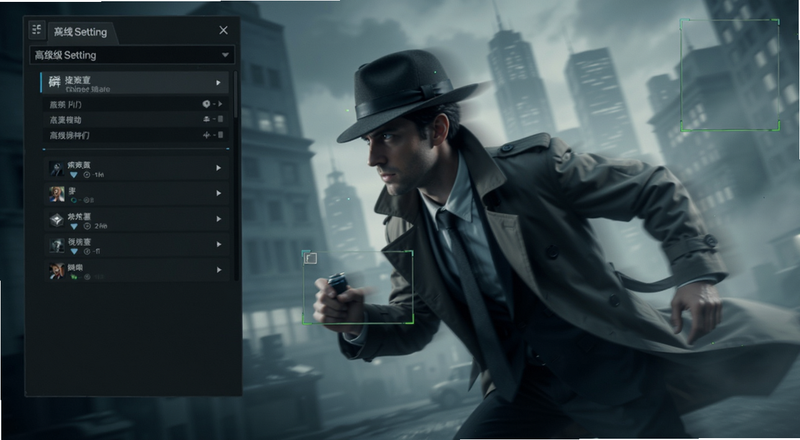
Task: Click the left handle of the panel slider
Action: [44, 149]
